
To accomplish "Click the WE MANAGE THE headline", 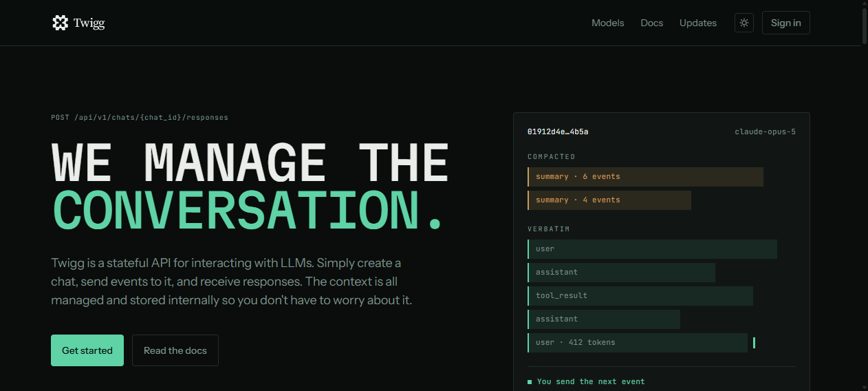I will [x=250, y=163].
